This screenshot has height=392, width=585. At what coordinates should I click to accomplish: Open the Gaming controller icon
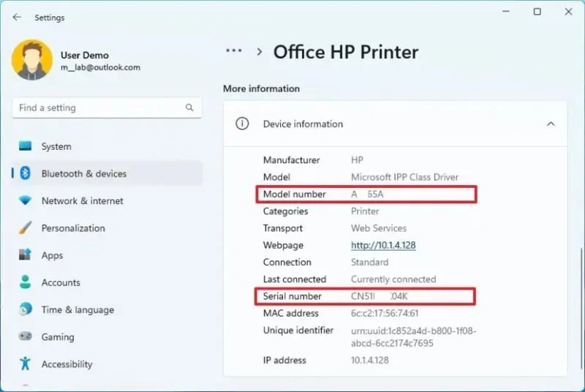pyautogui.click(x=26, y=336)
